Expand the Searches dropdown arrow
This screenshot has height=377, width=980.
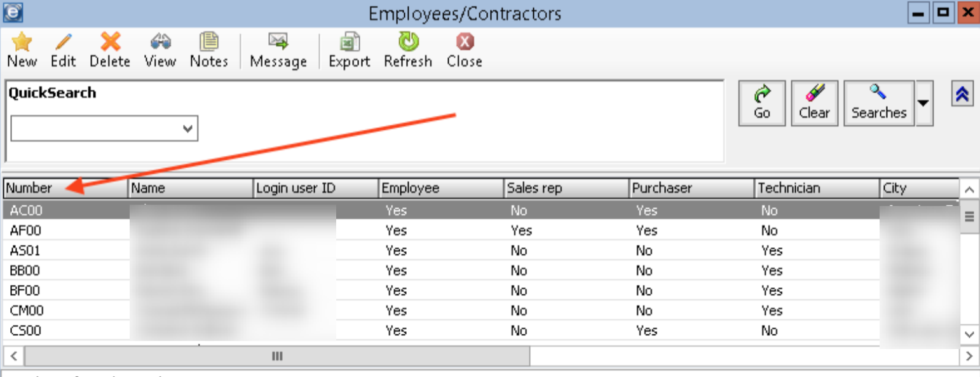tap(923, 103)
